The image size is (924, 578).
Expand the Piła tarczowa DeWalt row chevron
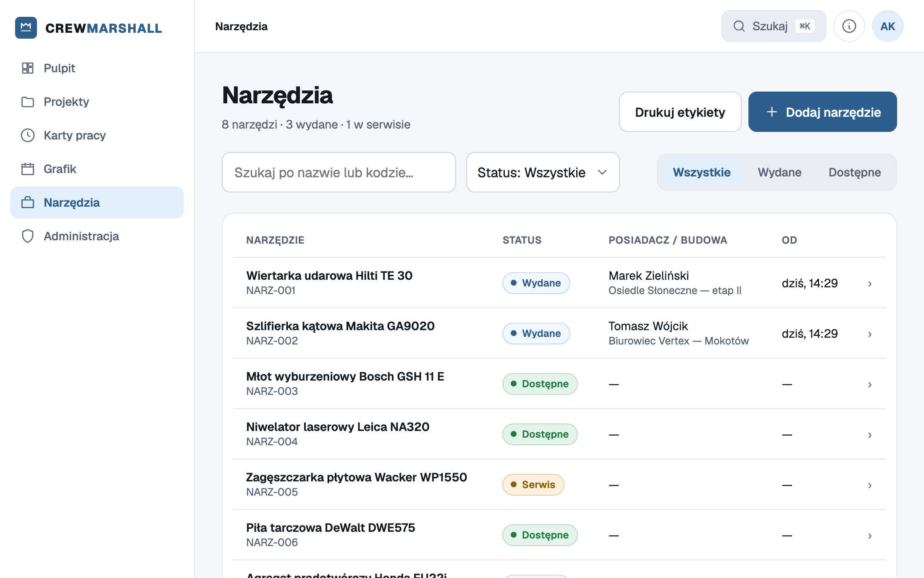pyautogui.click(x=870, y=536)
